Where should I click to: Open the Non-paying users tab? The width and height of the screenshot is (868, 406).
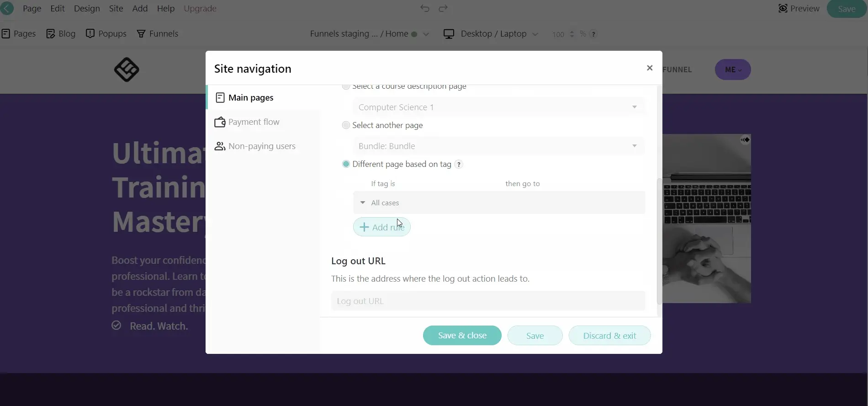coord(261,146)
